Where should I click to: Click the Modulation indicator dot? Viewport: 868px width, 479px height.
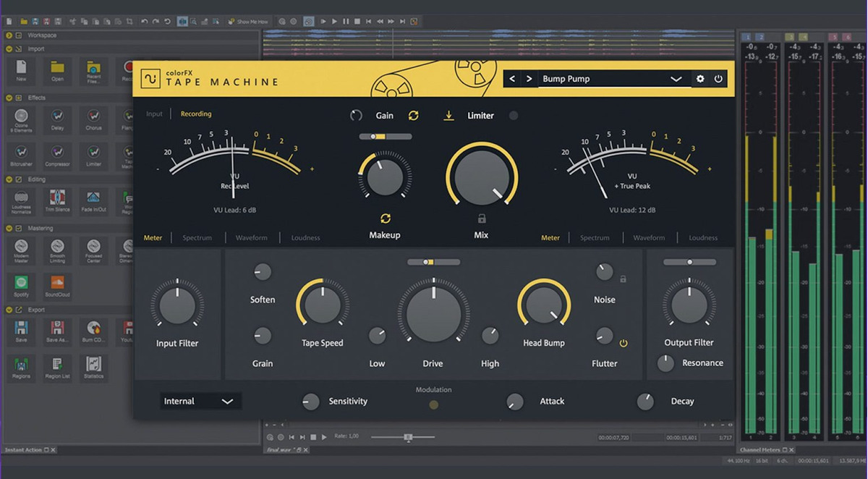click(433, 405)
